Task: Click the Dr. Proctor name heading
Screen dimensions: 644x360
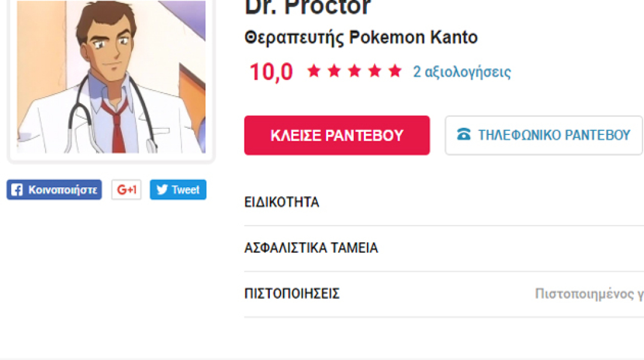Action: click(x=308, y=8)
